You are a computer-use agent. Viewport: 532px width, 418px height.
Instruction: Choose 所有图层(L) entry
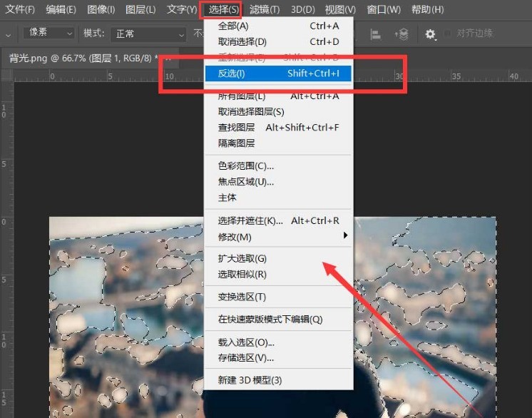(x=278, y=96)
